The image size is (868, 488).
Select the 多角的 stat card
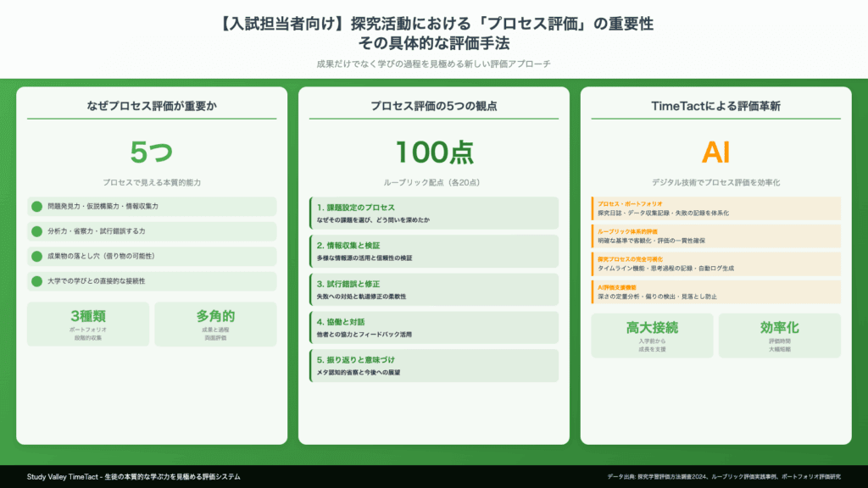tap(215, 324)
